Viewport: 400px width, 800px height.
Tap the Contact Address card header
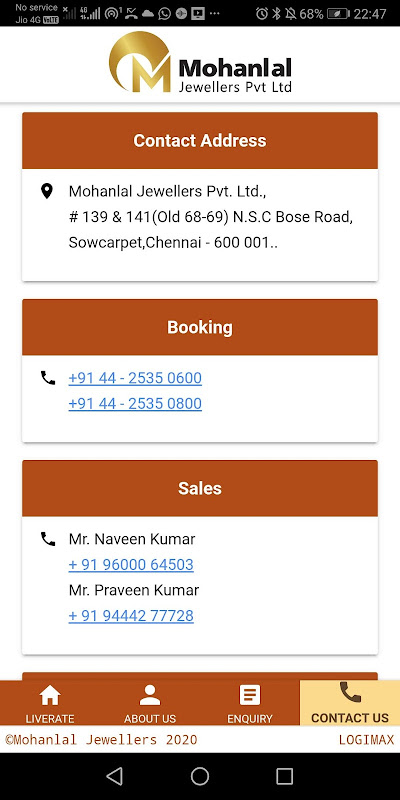pyautogui.click(x=200, y=141)
